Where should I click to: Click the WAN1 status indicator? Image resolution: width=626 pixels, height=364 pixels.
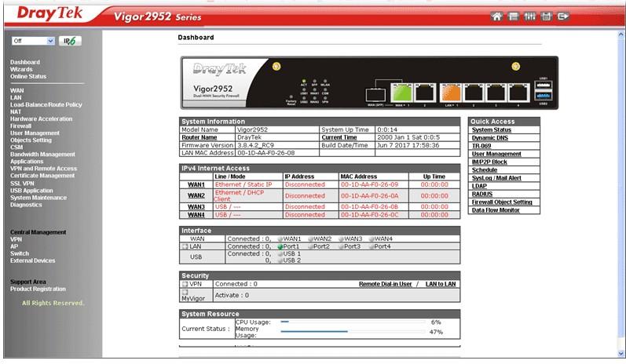point(280,238)
